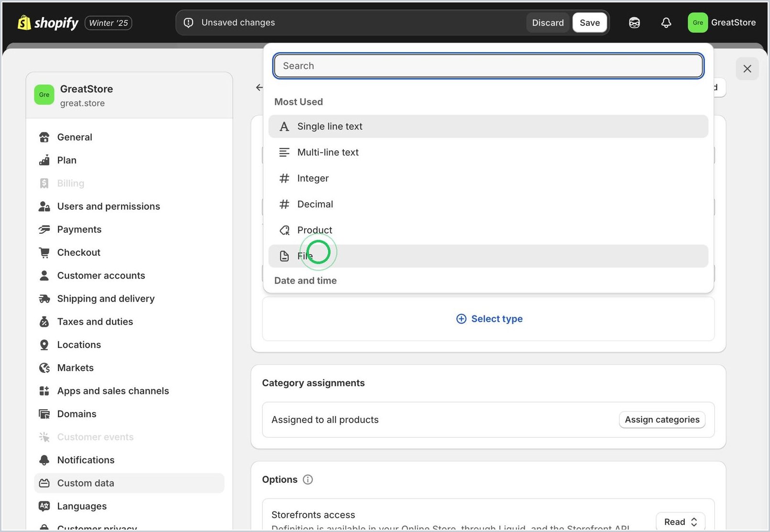Click the back arrow icon

tap(259, 87)
